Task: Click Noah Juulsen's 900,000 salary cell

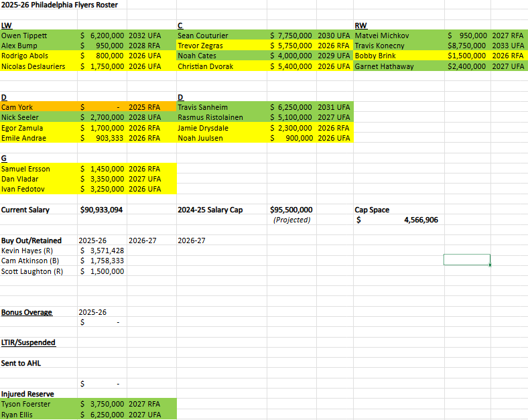Action: pos(291,138)
